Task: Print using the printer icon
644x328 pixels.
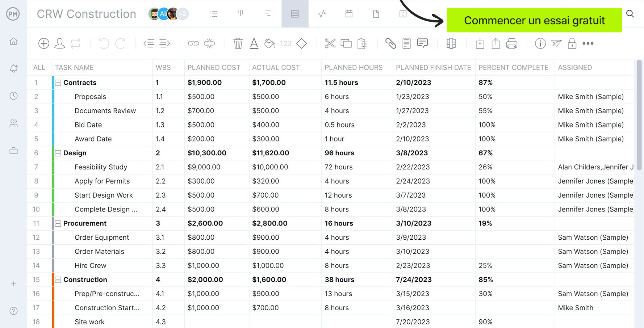Action: [x=512, y=43]
